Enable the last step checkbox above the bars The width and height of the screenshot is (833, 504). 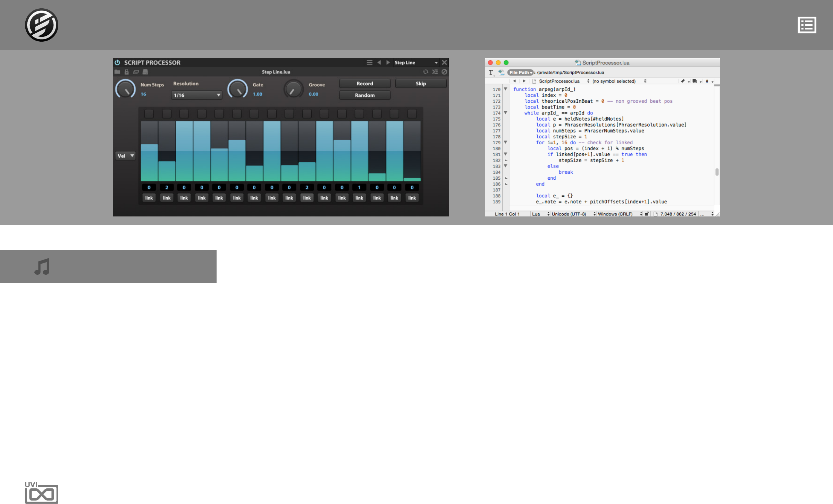pos(412,113)
